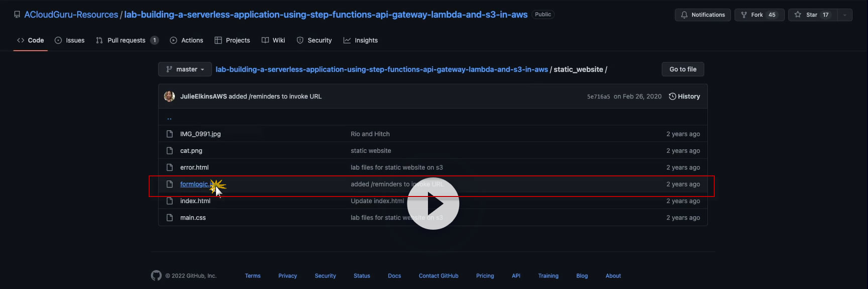Click the repository icon beside ACloudGuru-Resources
868x289 pixels.
pos(17,15)
